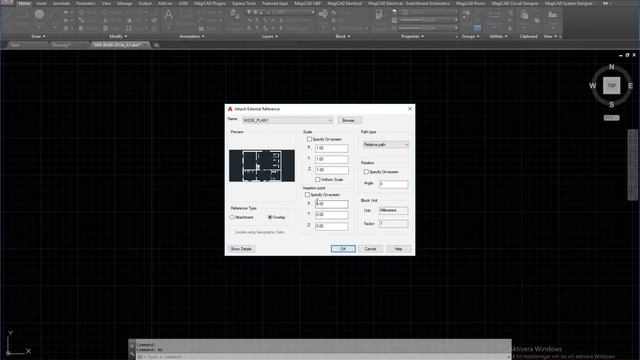Click the Insertion point Y field
The height and width of the screenshot is (360, 640).
click(x=331, y=215)
